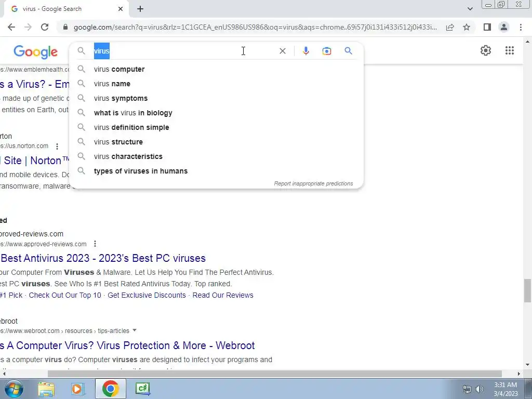Clear search box with X icon

(282, 51)
